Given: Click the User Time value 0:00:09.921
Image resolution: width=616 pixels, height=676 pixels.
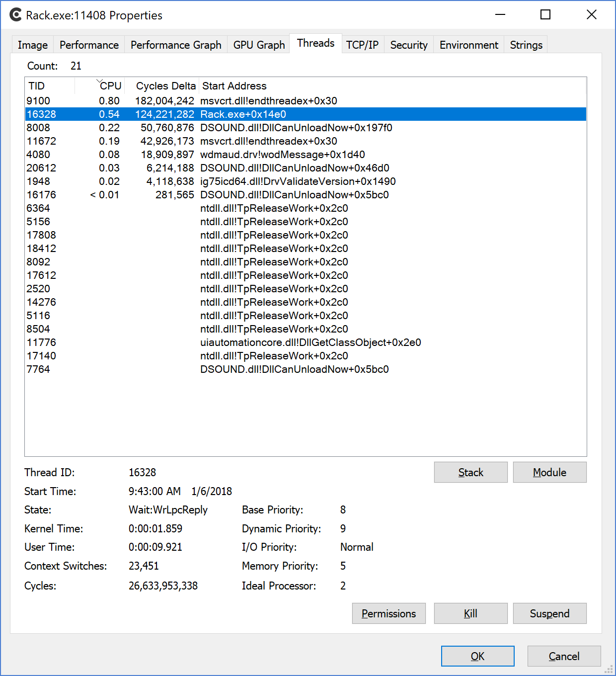Looking at the screenshot, I should tap(155, 547).
